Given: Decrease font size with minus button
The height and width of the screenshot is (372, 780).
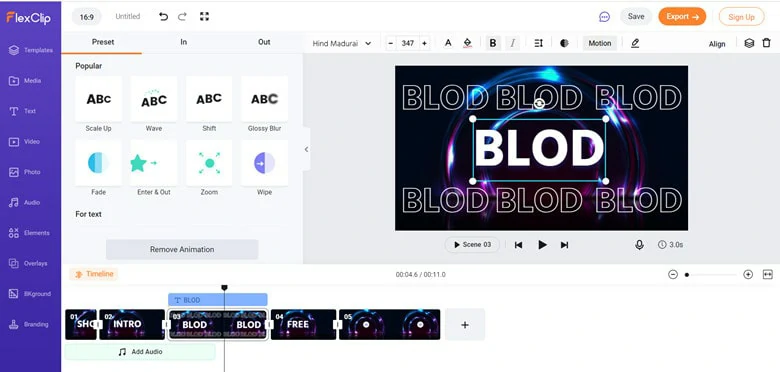Looking at the screenshot, I should click(390, 43).
